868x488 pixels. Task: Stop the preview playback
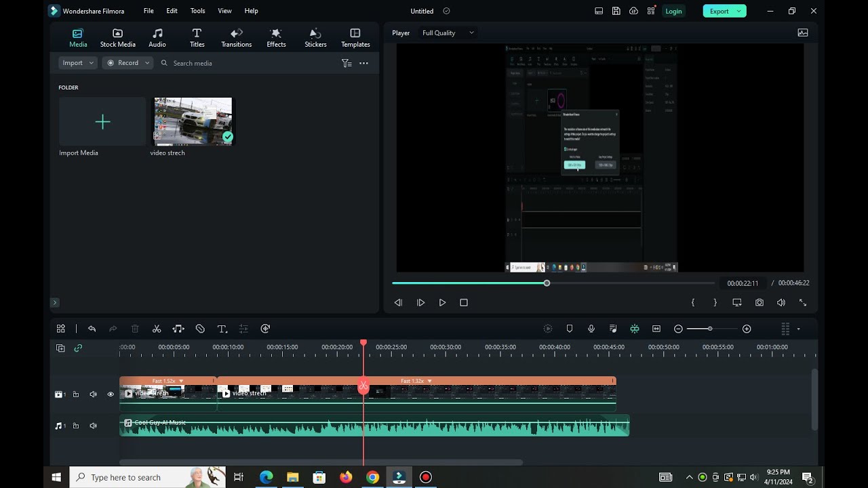click(x=464, y=303)
